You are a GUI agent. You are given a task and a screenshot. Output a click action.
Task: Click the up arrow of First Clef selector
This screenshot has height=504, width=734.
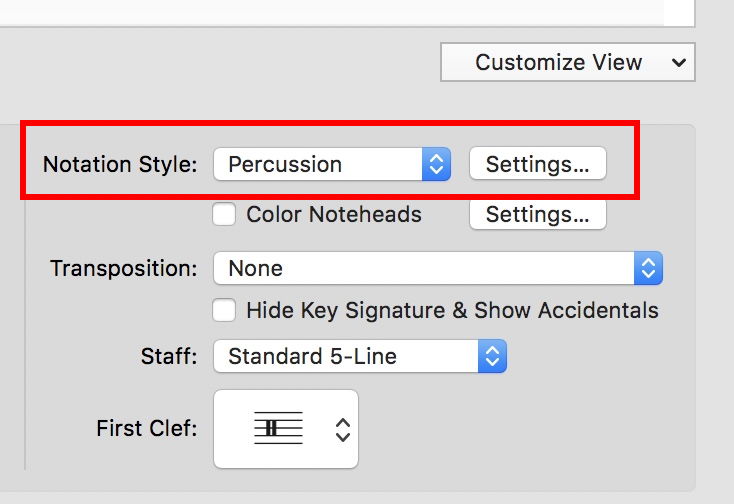(343, 422)
